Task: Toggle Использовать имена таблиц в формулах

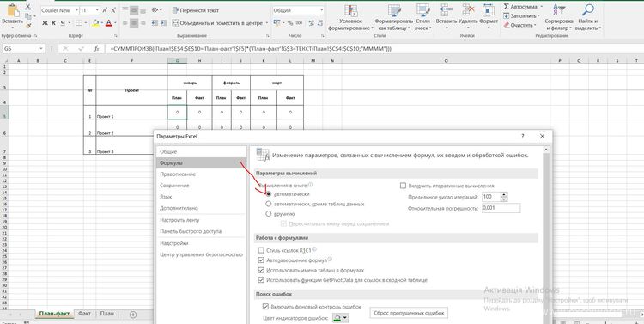Action: 261,270
